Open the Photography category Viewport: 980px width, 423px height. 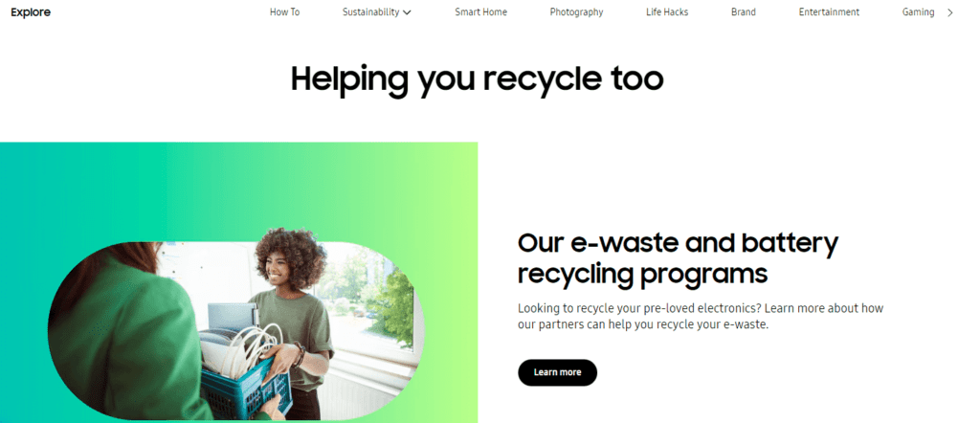pyautogui.click(x=576, y=11)
